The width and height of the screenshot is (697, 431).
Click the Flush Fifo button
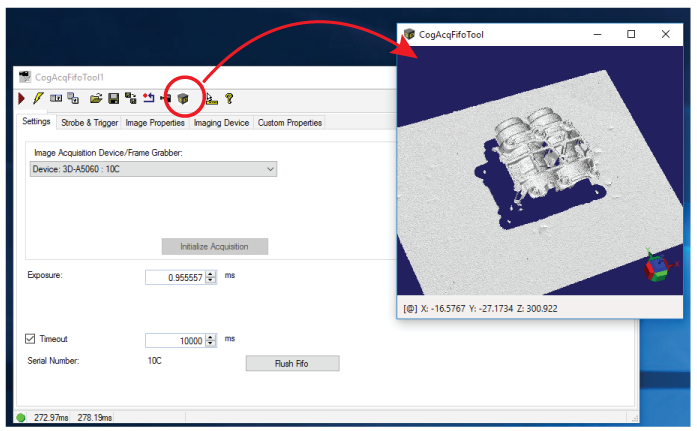(x=292, y=363)
